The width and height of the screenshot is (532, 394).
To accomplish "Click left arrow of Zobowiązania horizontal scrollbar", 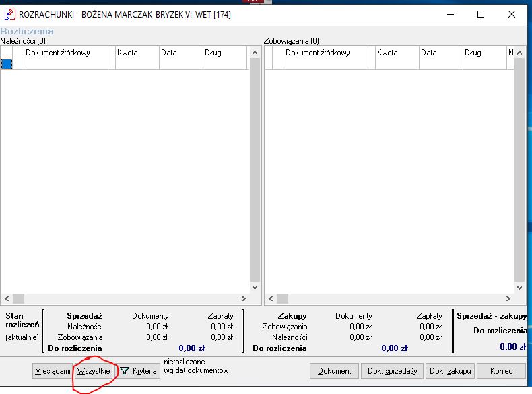I will 270,298.
